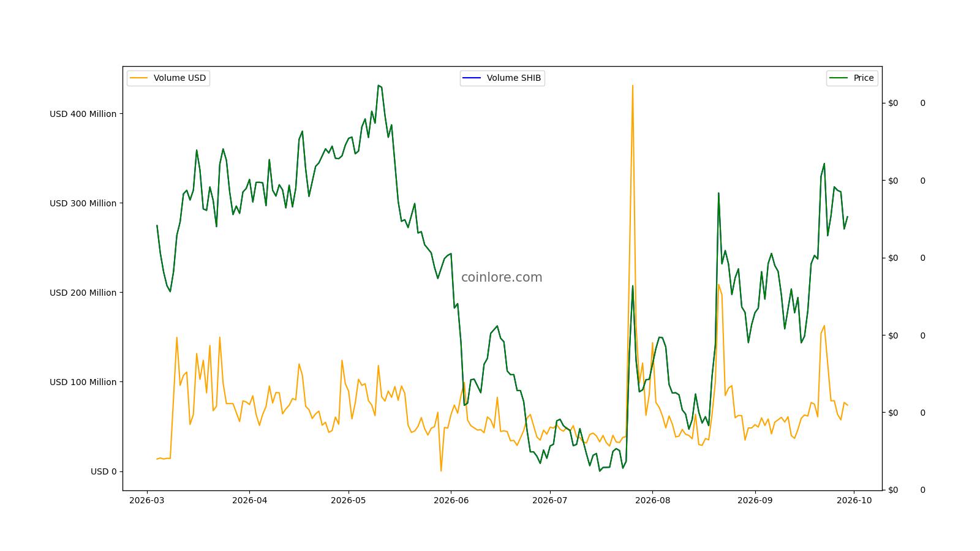The image size is (980, 551).
Task: Click the USD 100 Million axis label
Action: (83, 382)
